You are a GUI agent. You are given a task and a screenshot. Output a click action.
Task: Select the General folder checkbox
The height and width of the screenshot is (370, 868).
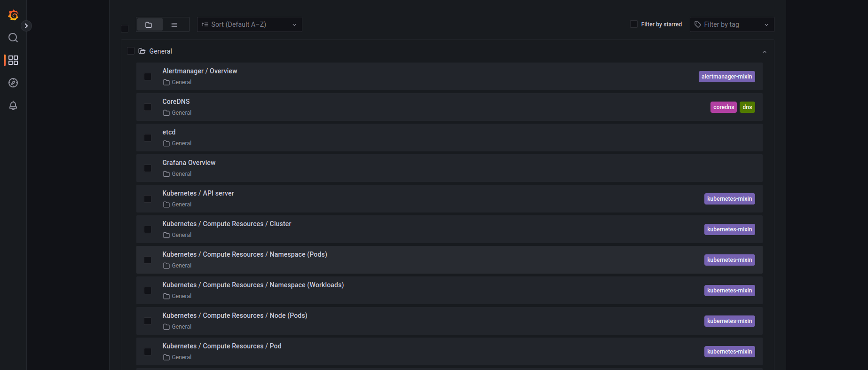pyautogui.click(x=131, y=51)
